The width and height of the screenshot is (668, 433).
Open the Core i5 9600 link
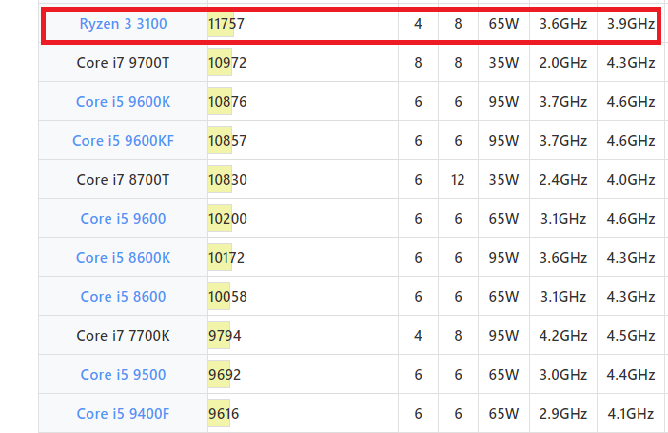click(123, 219)
